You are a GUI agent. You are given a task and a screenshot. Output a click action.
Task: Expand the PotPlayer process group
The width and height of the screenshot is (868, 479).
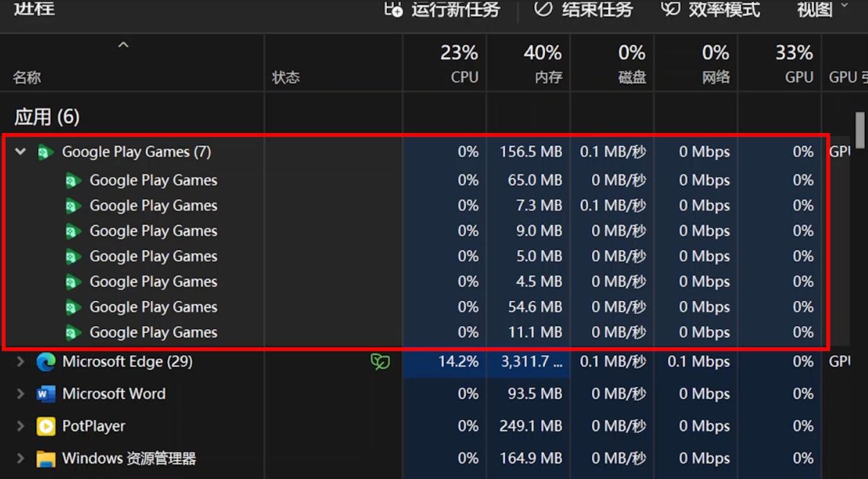click(19, 426)
